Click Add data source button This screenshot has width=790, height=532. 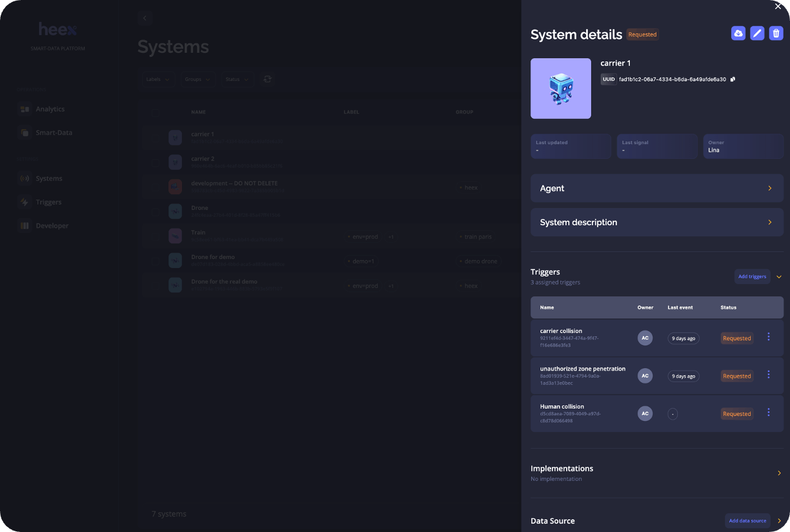click(747, 520)
